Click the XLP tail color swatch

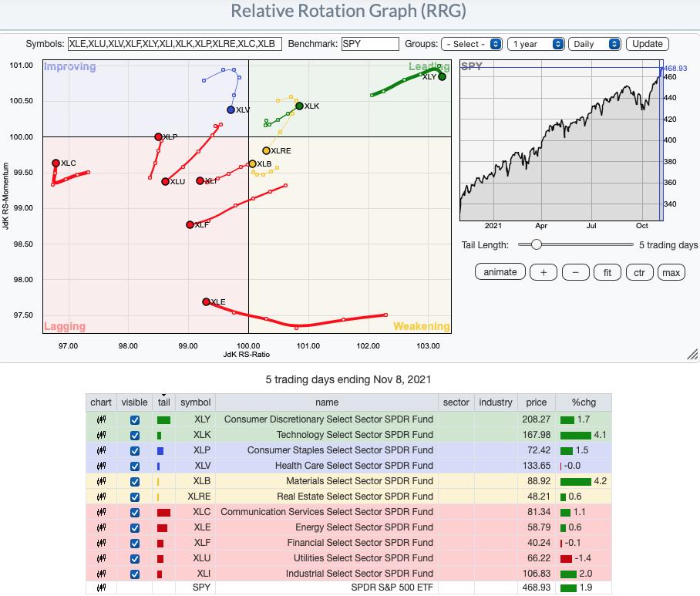coord(160,451)
